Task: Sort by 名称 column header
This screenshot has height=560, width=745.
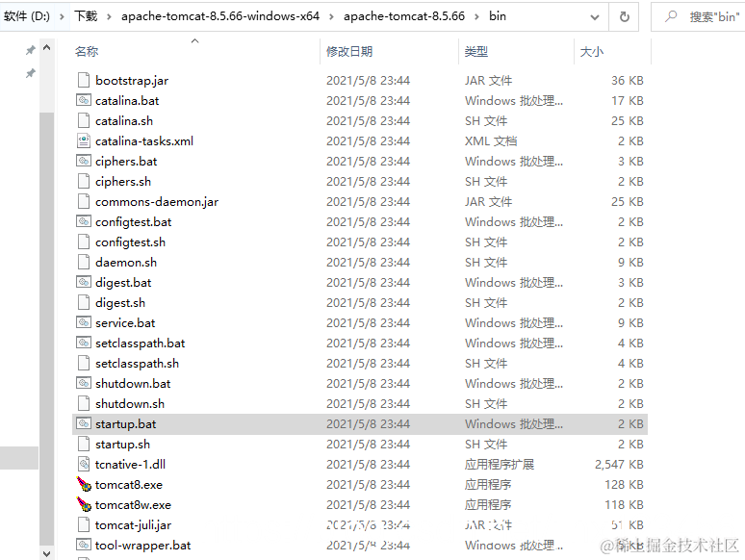Action: (x=87, y=51)
